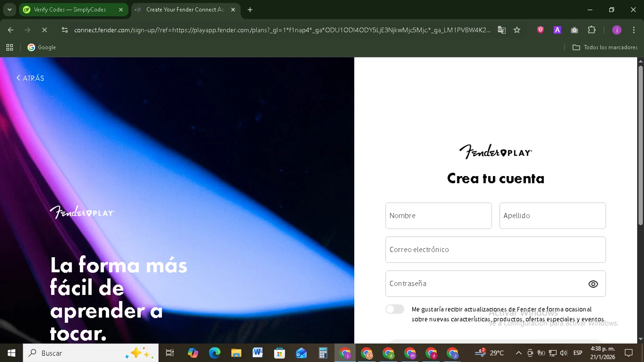Open the Extensions puzzle menu

tap(592, 30)
